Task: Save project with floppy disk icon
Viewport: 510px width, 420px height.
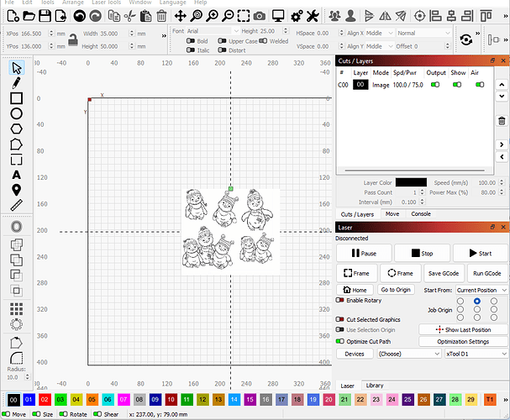Action: [45, 16]
